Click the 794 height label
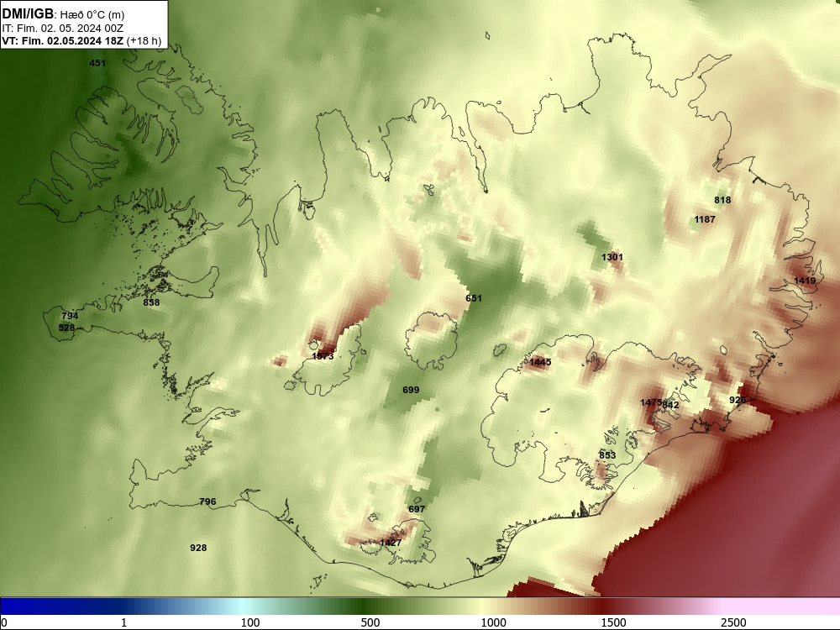Viewport: 840px width, 630px height. (70, 316)
